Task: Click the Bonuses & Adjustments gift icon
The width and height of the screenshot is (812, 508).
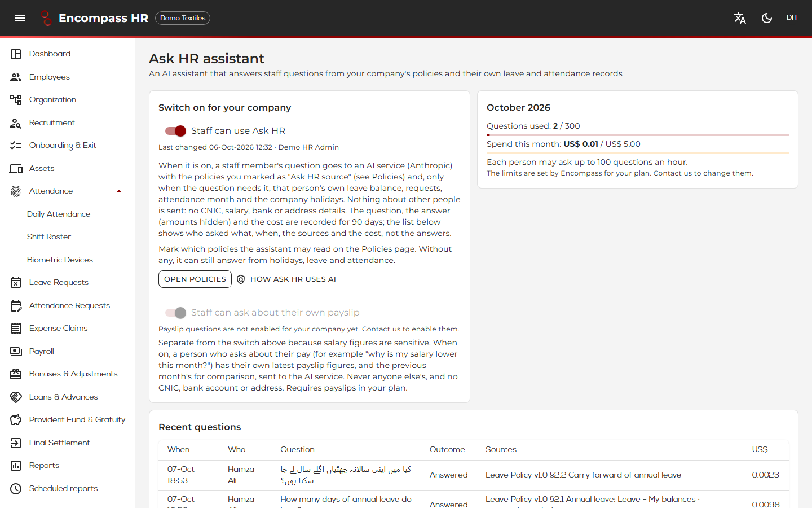Action: [16, 374]
